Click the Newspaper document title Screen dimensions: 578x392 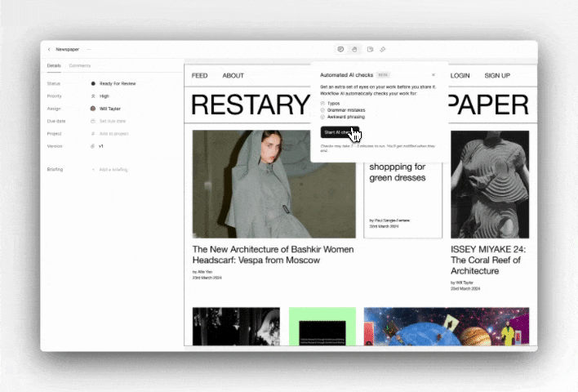point(68,50)
